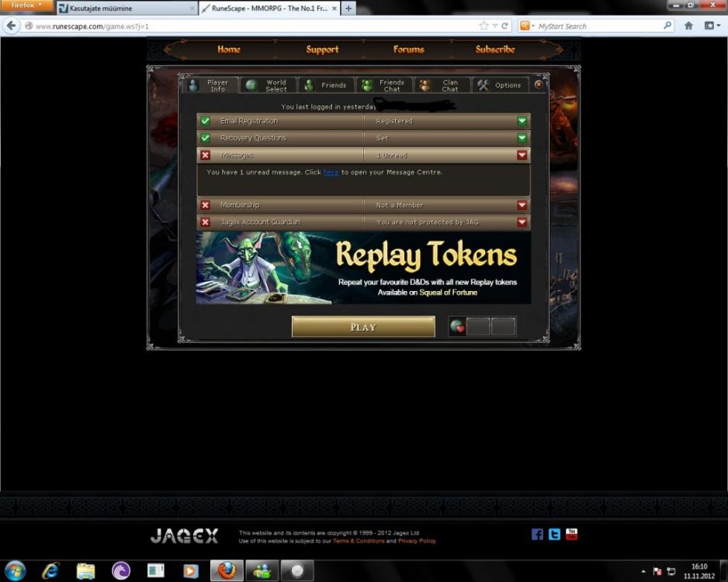
Task: Close the lobby panel with red X
Action: point(539,85)
